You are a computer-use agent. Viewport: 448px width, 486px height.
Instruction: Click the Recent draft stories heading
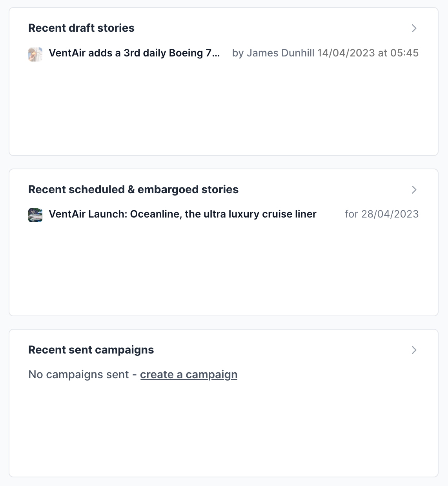(81, 28)
